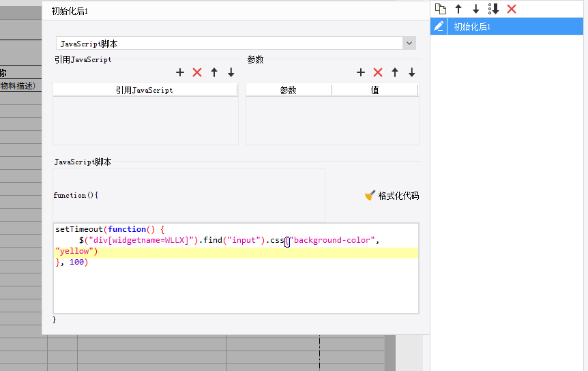The height and width of the screenshot is (371, 588).
Task: Click into the JavaScript code editor area
Action: (x=235, y=286)
